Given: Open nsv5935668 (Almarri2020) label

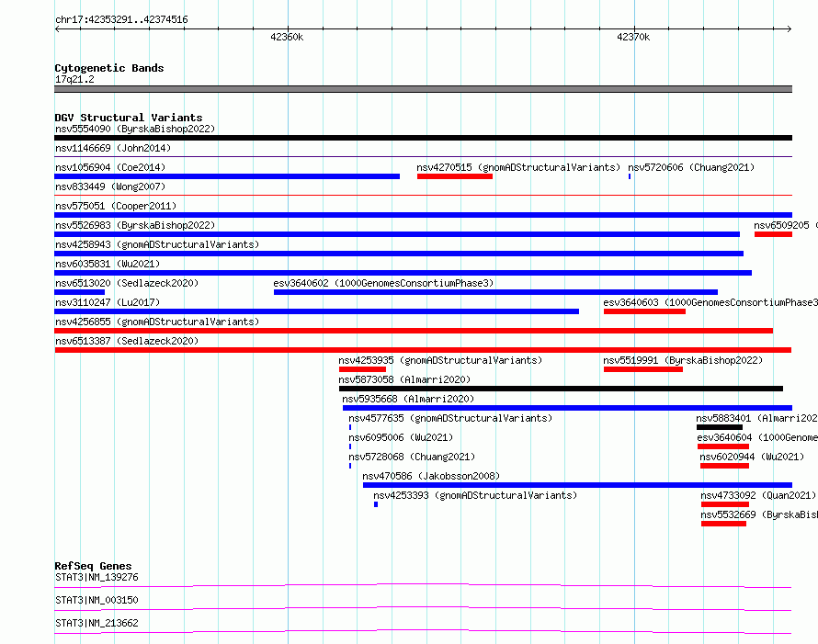Looking at the screenshot, I should 408,399.
